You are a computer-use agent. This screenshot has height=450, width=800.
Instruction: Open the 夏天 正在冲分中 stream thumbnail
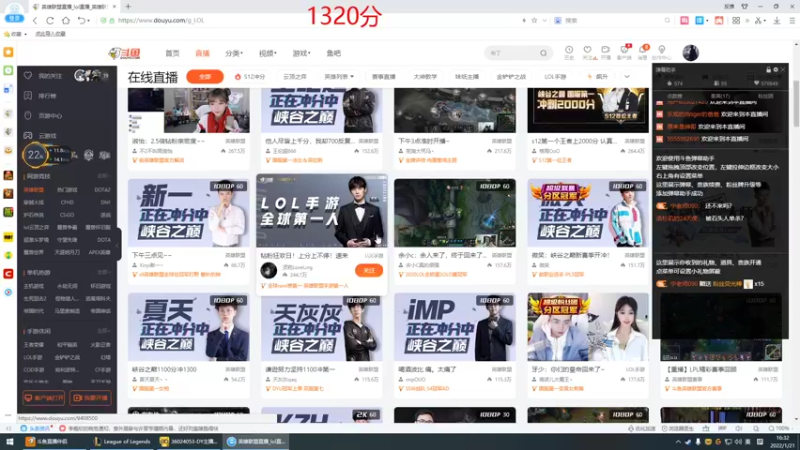coord(189,327)
